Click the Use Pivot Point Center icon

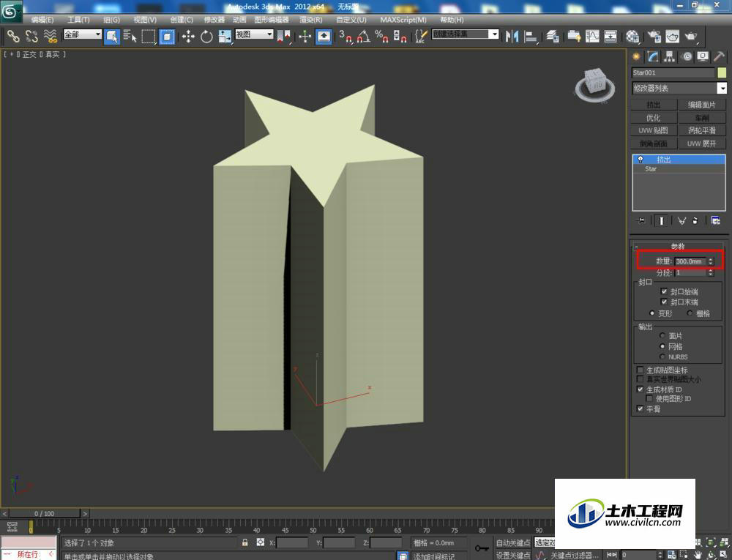point(284,37)
